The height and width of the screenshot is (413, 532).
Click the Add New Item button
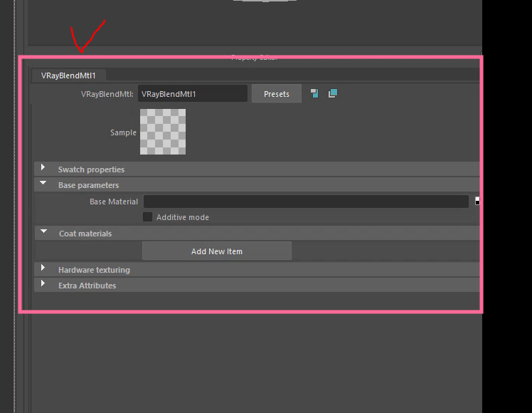coord(217,251)
